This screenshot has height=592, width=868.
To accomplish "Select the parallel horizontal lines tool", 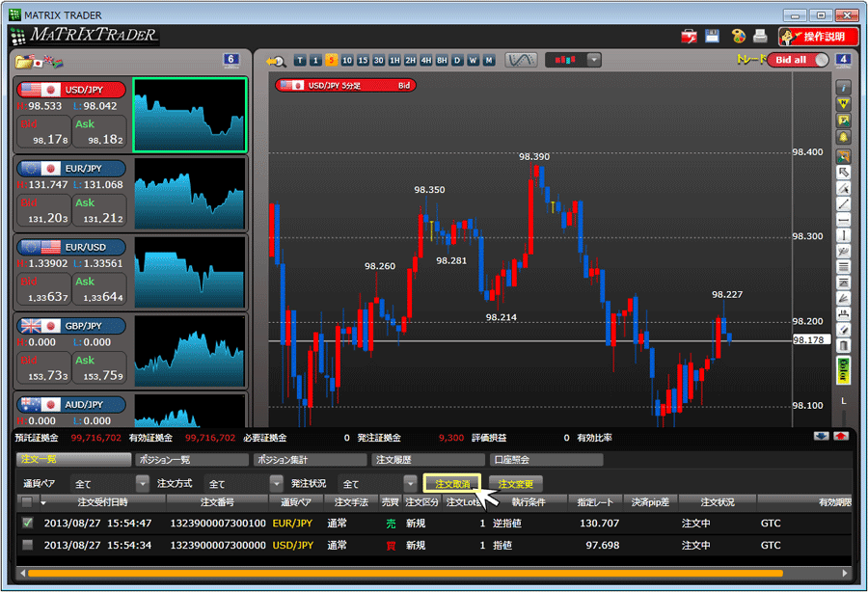I will tap(843, 267).
